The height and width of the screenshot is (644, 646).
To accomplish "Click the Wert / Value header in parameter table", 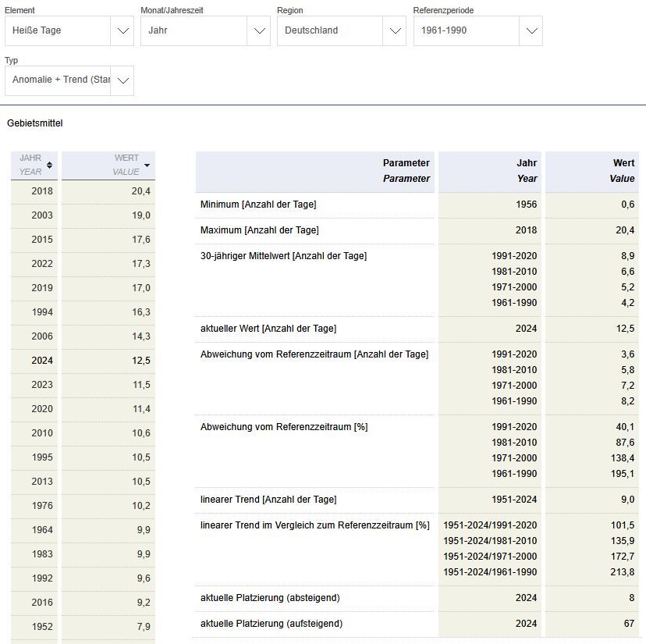I will pos(591,171).
